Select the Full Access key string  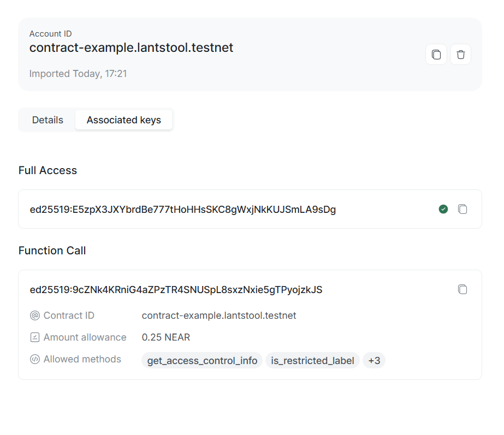[182, 209]
